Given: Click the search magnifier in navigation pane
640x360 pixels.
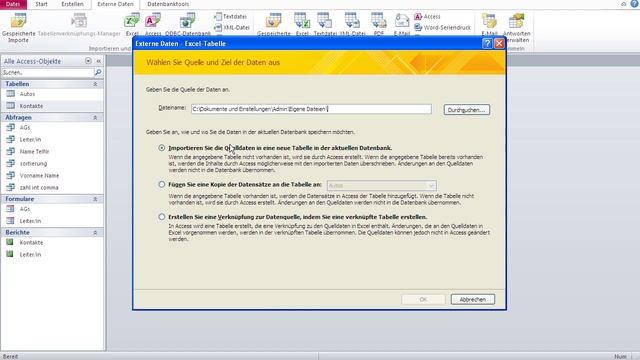Looking at the screenshot, I should pyautogui.click(x=98, y=72).
